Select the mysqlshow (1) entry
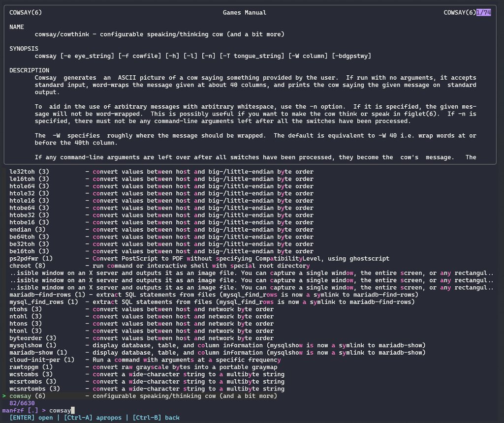The height and width of the screenshot is (423, 504). (218, 345)
